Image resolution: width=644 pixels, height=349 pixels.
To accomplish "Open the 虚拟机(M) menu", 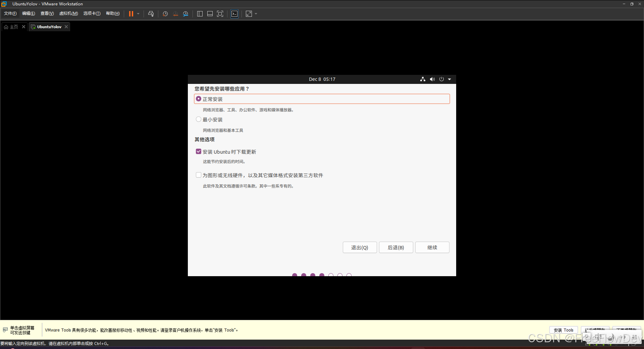I will (68, 13).
